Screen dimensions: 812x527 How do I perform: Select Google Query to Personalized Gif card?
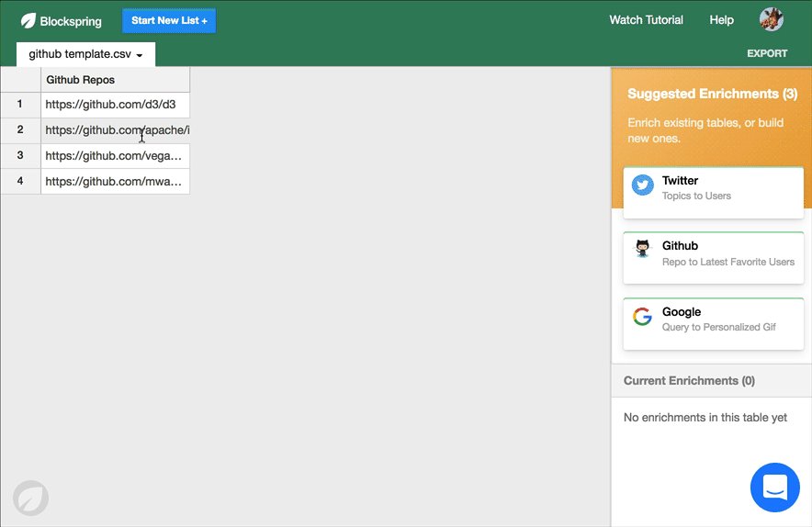[713, 323]
